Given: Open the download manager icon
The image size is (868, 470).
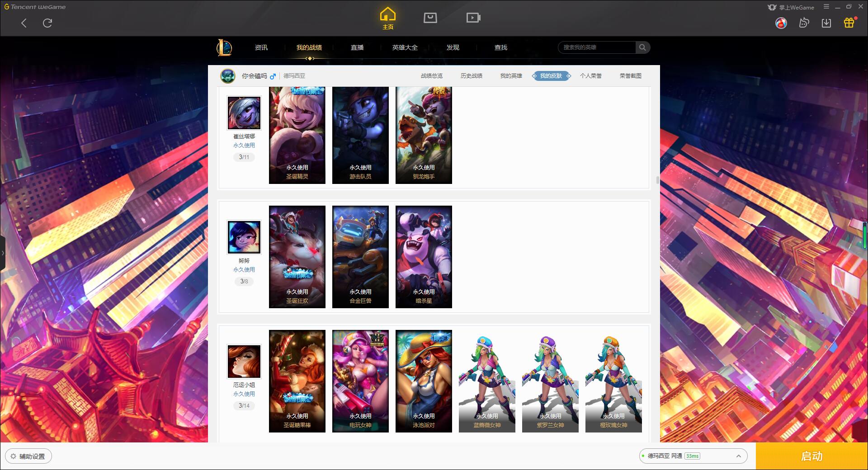Looking at the screenshot, I should pyautogui.click(x=826, y=23).
